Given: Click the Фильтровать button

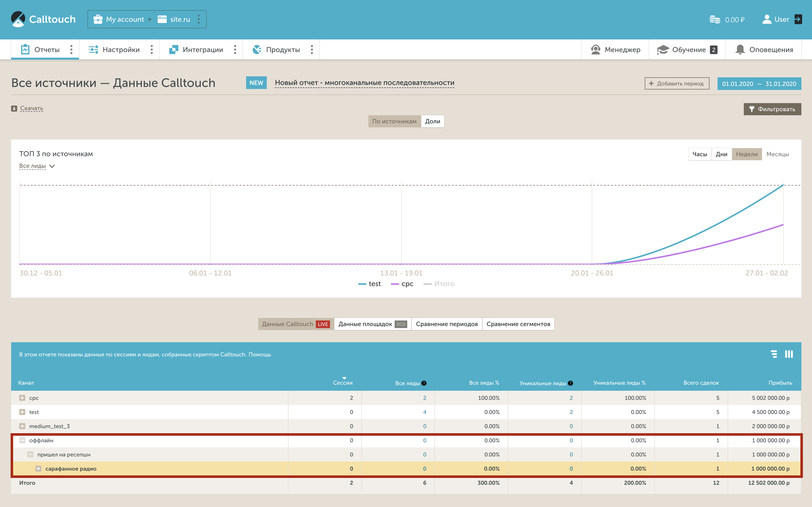Looking at the screenshot, I should click(772, 109).
